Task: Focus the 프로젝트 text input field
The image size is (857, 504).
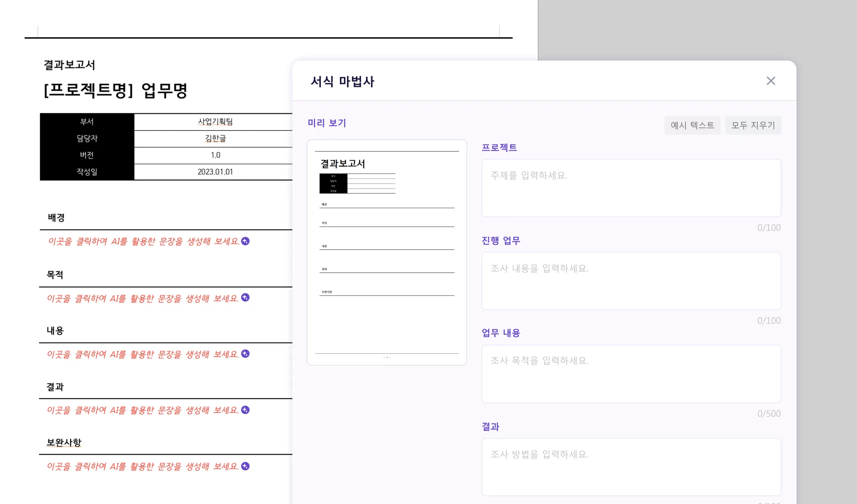Action: (x=631, y=188)
